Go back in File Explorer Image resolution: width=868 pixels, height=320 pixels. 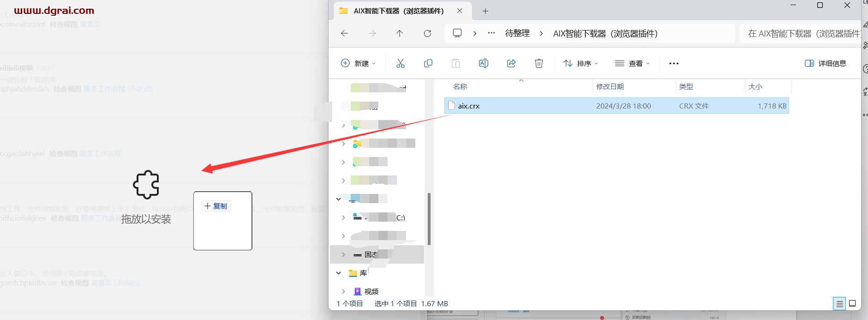(344, 33)
